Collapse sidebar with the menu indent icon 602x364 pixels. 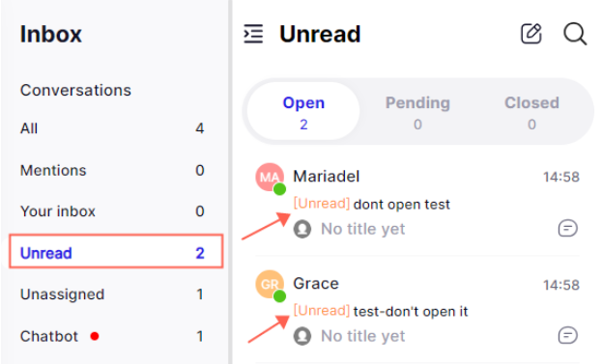253,34
